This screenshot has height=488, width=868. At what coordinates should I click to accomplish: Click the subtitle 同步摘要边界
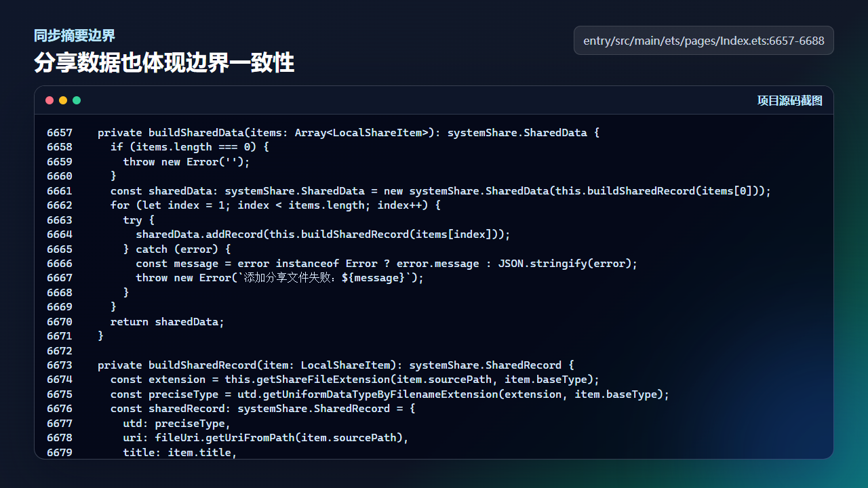pyautogui.click(x=75, y=36)
